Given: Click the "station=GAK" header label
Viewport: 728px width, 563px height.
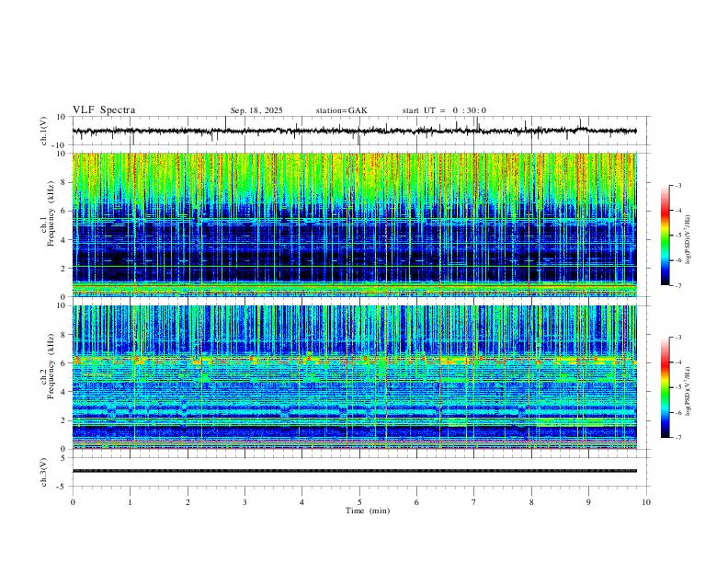Looking at the screenshot, I should [x=341, y=110].
